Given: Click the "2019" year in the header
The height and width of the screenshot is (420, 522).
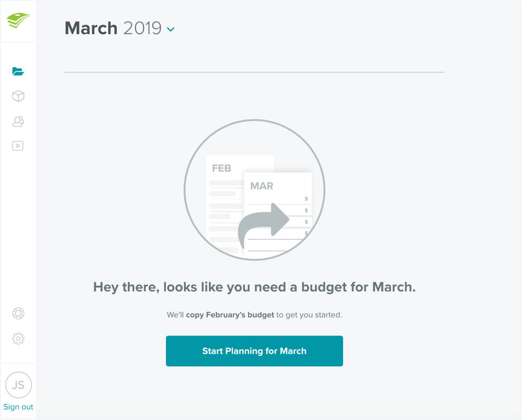Looking at the screenshot, I should tap(142, 28).
